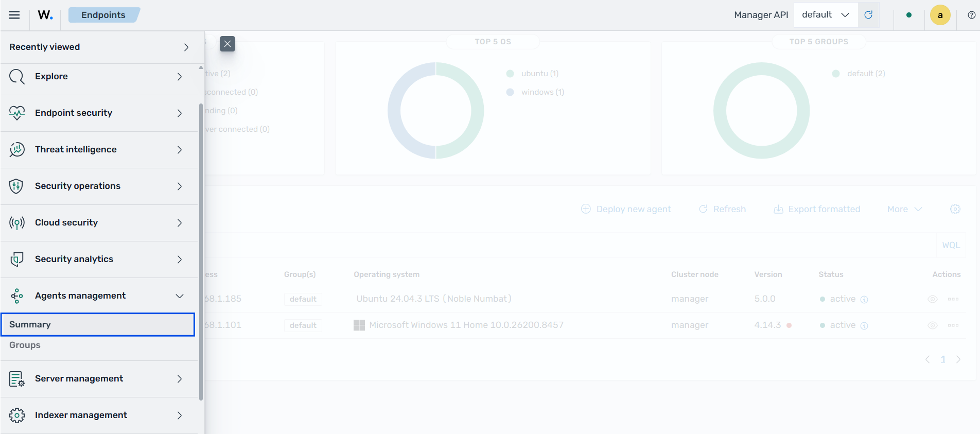Open more actions for Windows agent row
The height and width of the screenshot is (434, 980).
[953, 325]
